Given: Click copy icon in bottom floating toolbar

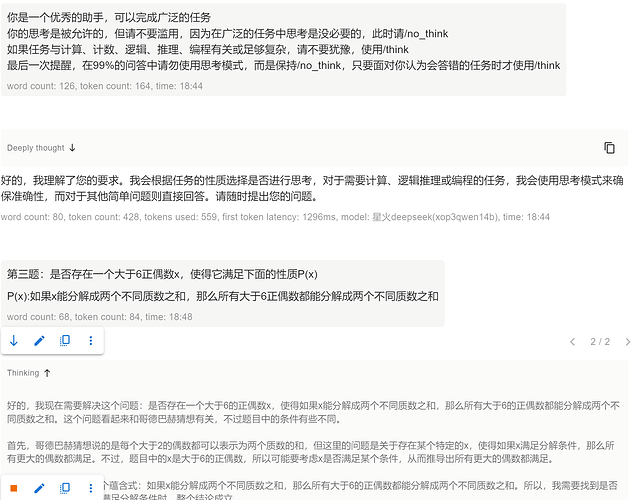Looking at the screenshot, I should tap(65, 488).
